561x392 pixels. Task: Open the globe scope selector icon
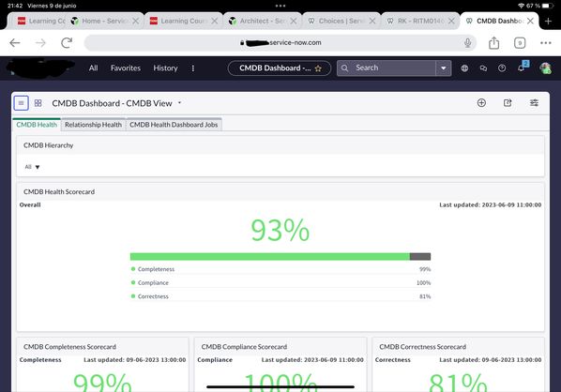click(464, 68)
